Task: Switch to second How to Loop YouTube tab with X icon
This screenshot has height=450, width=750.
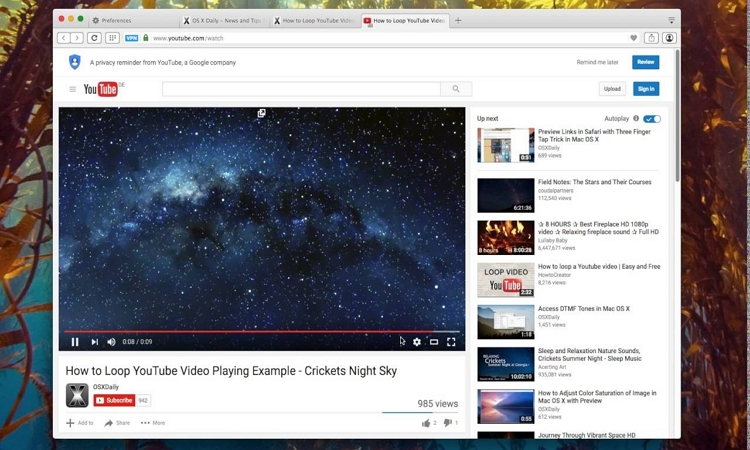Action: click(x=316, y=21)
